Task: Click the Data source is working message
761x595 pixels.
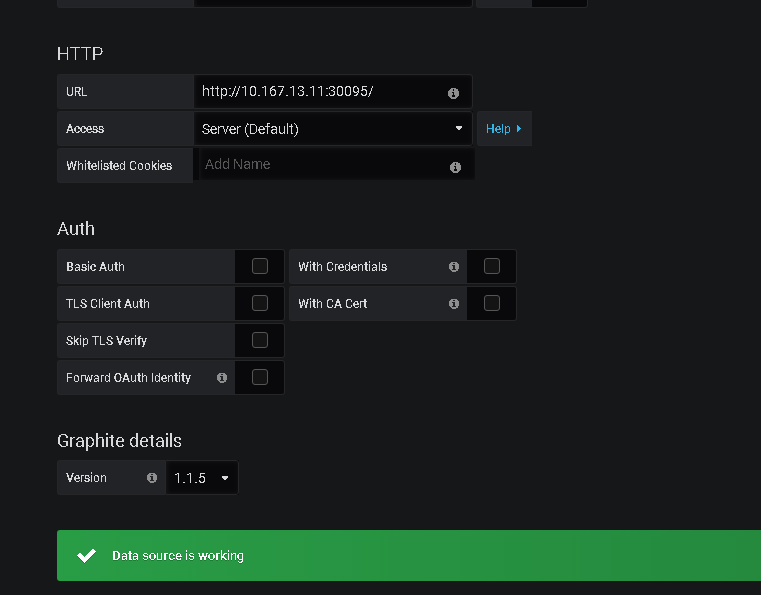Action: click(x=178, y=555)
